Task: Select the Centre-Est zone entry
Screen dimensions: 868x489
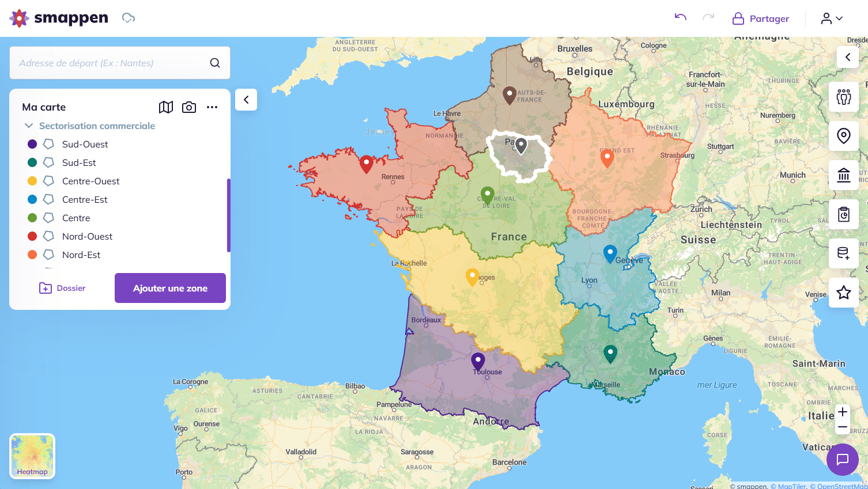Action: pyautogui.click(x=85, y=199)
